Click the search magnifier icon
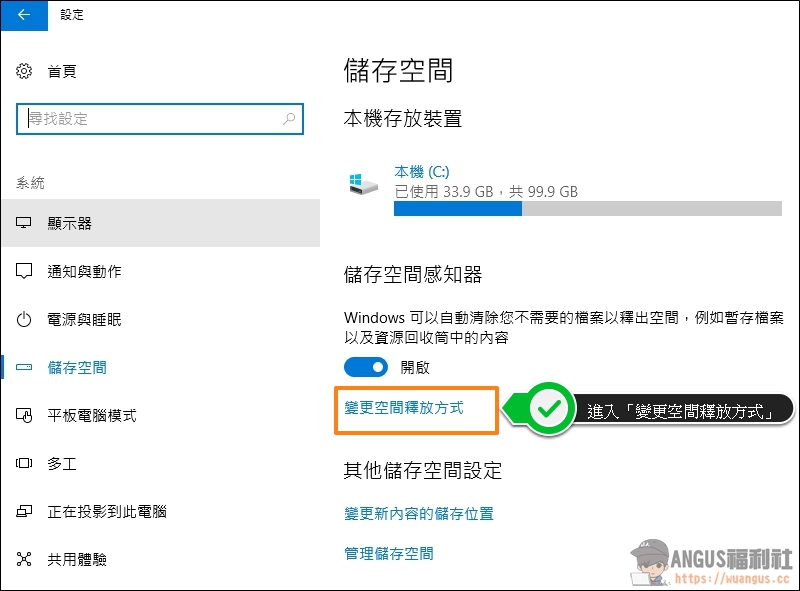Viewport: 800px width, 591px height. pyautogui.click(x=289, y=118)
